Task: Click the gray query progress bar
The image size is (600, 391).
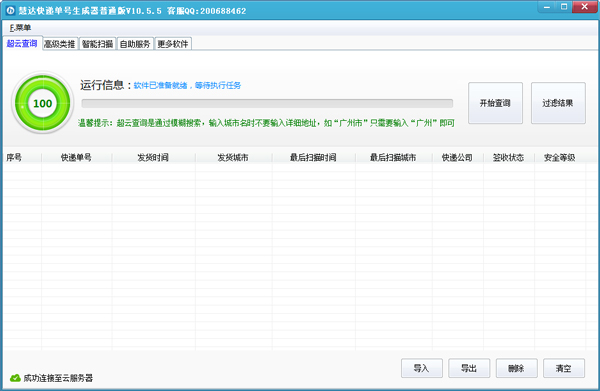Action: [x=267, y=103]
